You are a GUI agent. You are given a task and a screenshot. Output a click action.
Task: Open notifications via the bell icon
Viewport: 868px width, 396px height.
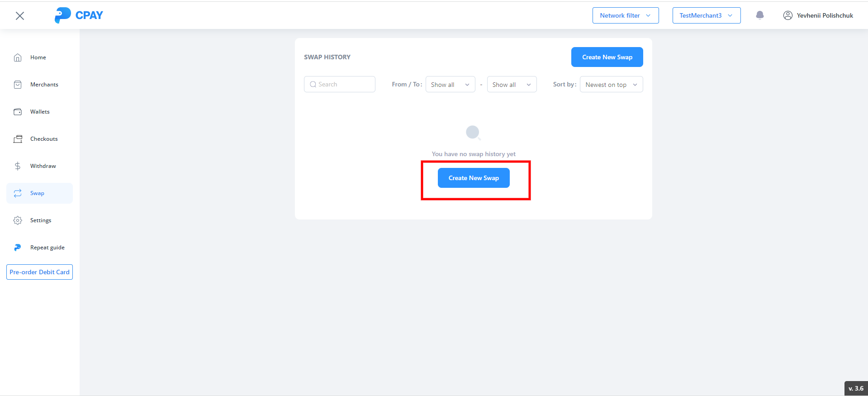[760, 15]
